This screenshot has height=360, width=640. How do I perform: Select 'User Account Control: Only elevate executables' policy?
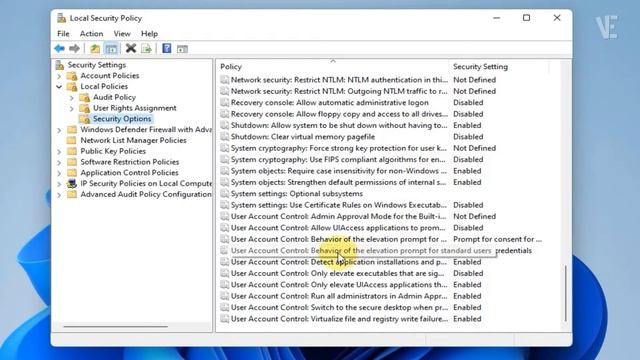337,273
